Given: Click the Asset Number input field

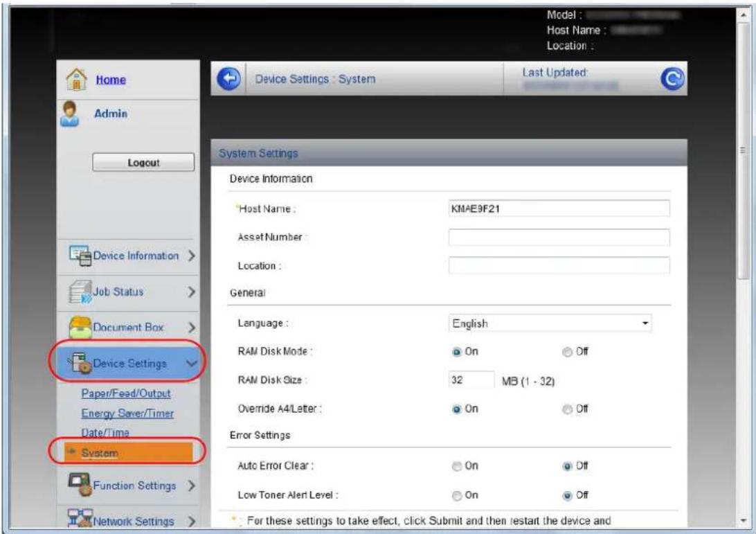Looking at the screenshot, I should pyautogui.click(x=559, y=238).
